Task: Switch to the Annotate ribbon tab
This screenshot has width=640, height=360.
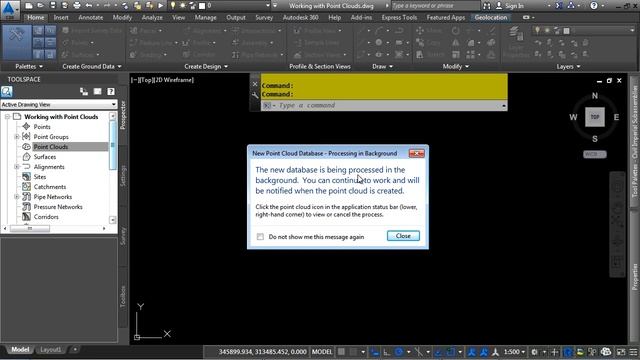Action: (x=91, y=18)
